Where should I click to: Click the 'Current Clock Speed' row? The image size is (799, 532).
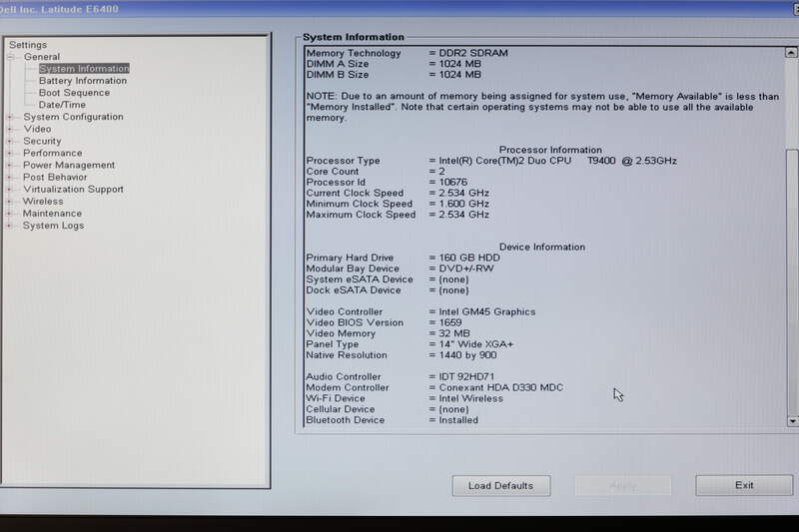(398, 193)
